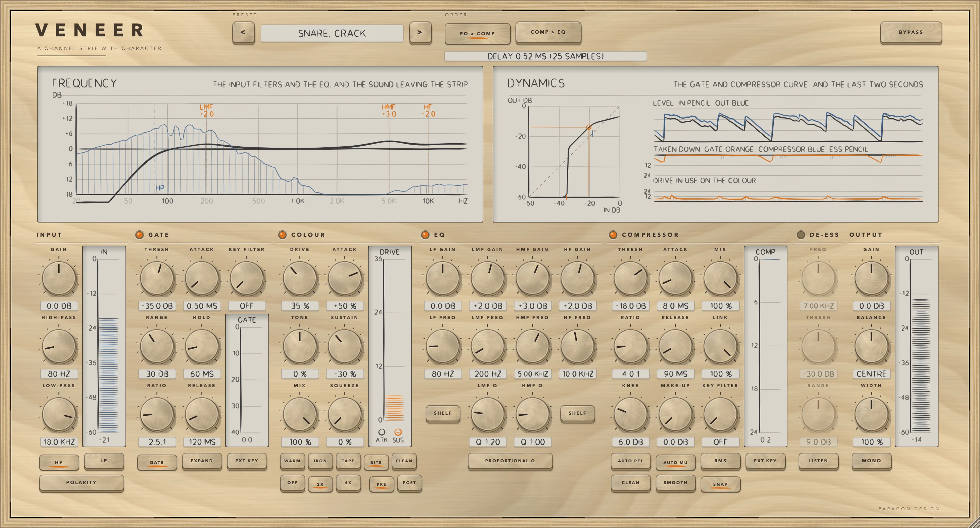Go to next preset arrow
The width and height of the screenshot is (980, 528).
(x=420, y=33)
